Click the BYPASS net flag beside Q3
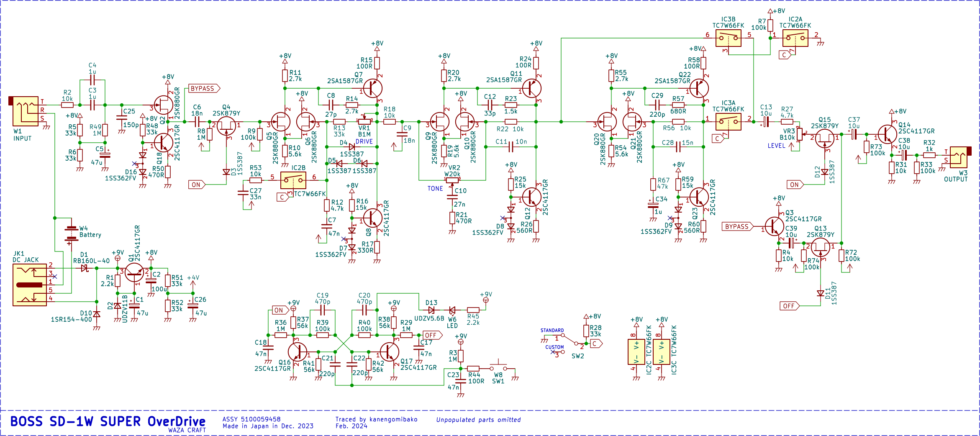The width and height of the screenshot is (980, 436). (738, 226)
